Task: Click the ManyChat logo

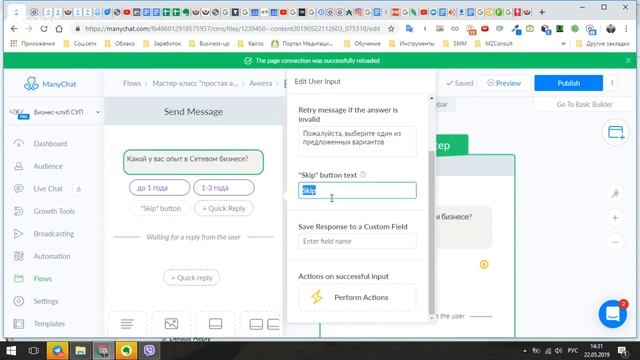Action: [x=50, y=84]
